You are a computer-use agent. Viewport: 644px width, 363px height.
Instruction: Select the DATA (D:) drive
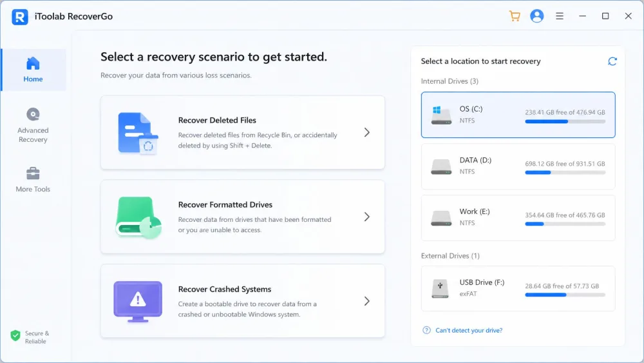(x=518, y=166)
